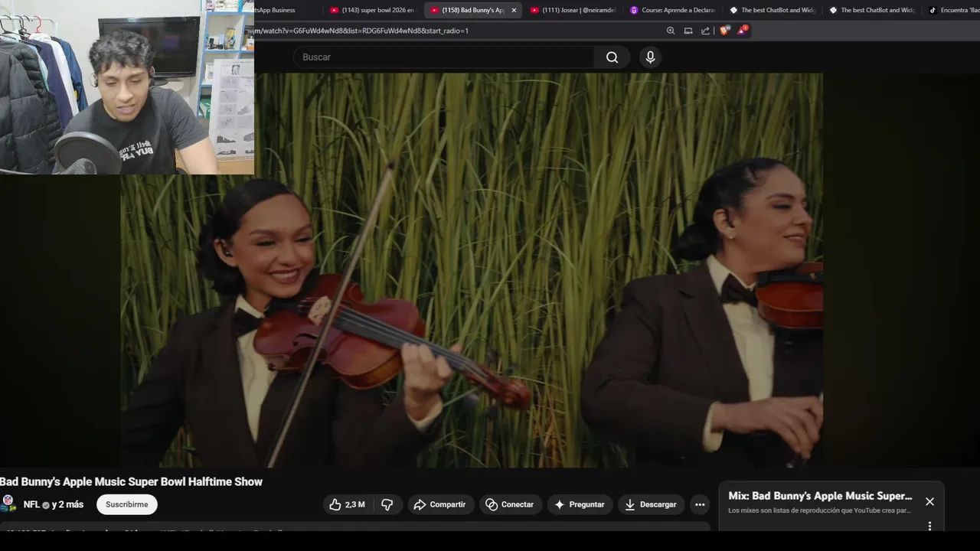
Task: Click the Descargar download button
Action: [x=651, y=504]
